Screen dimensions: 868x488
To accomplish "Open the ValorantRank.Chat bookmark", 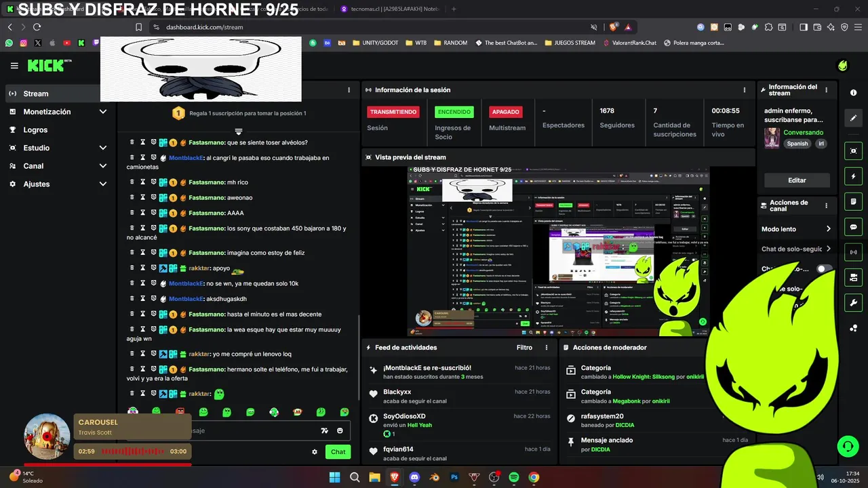I will pos(630,43).
